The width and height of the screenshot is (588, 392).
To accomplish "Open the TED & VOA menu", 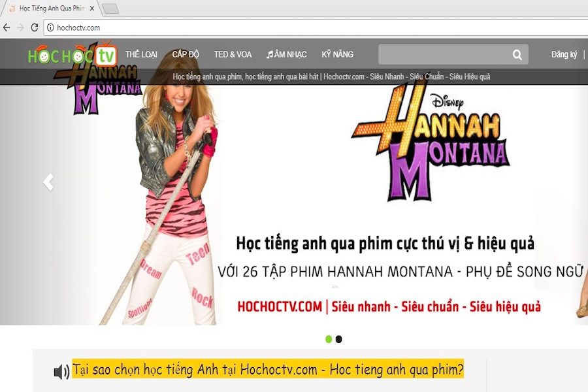I will coord(233,54).
